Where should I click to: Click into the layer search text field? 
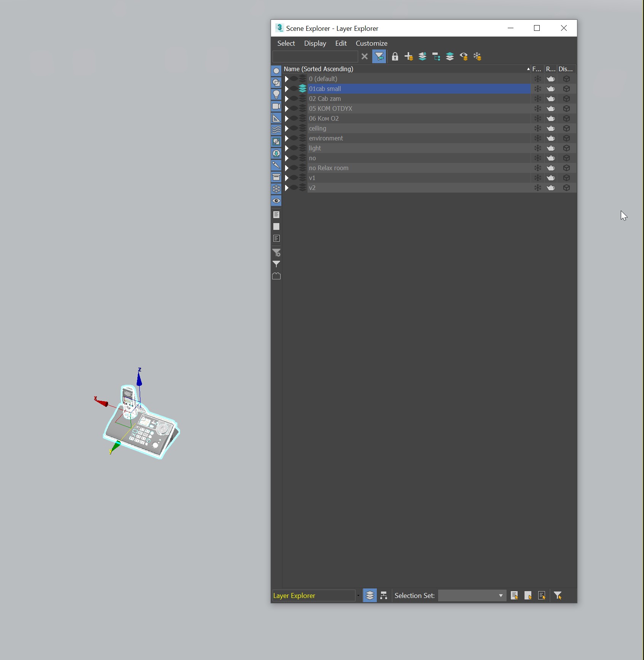point(315,57)
